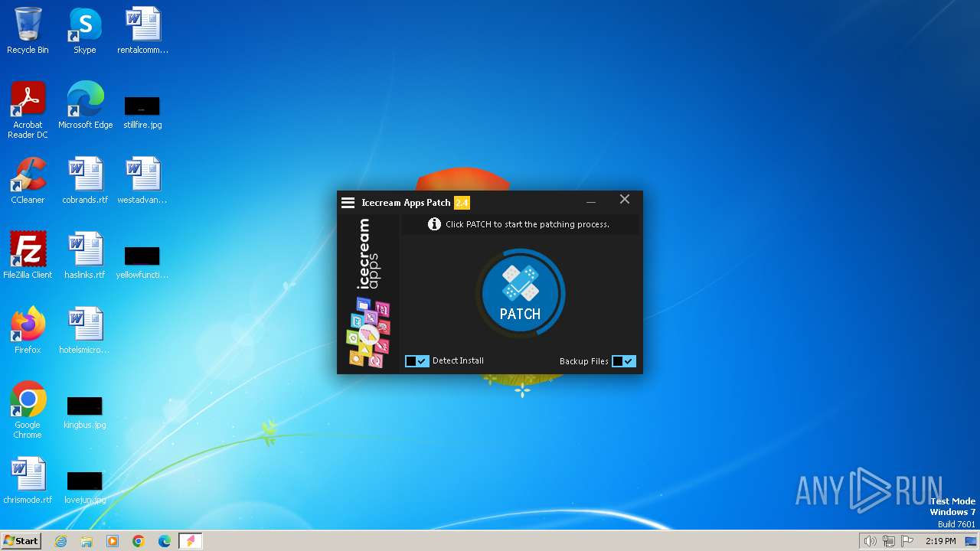This screenshot has width=980, height=551.
Task: Toggle the Detect Install switch
Action: tap(416, 361)
